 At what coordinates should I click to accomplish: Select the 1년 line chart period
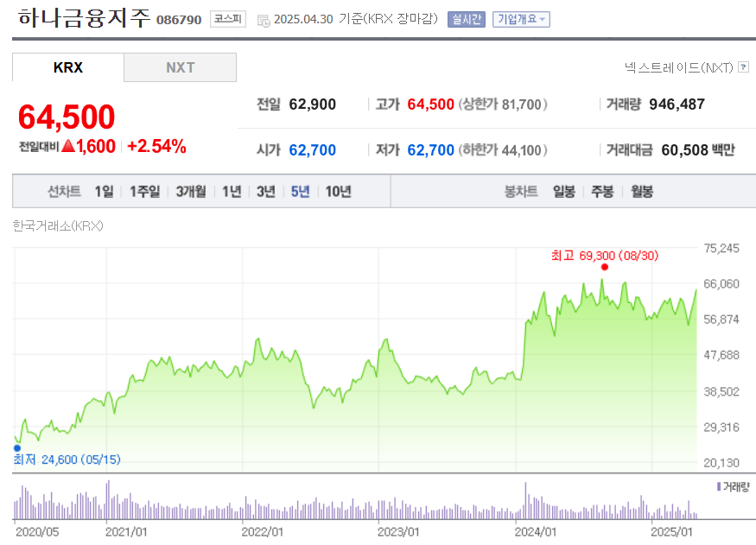point(232,191)
